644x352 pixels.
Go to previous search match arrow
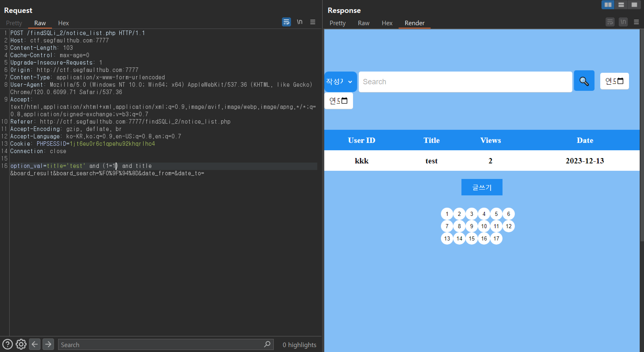(x=35, y=344)
